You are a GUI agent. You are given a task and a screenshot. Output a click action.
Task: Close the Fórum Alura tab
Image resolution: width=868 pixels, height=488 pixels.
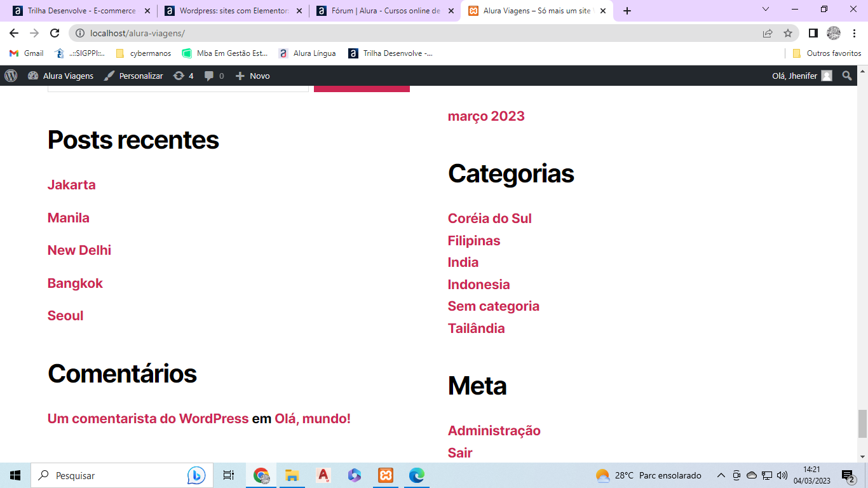(451, 11)
